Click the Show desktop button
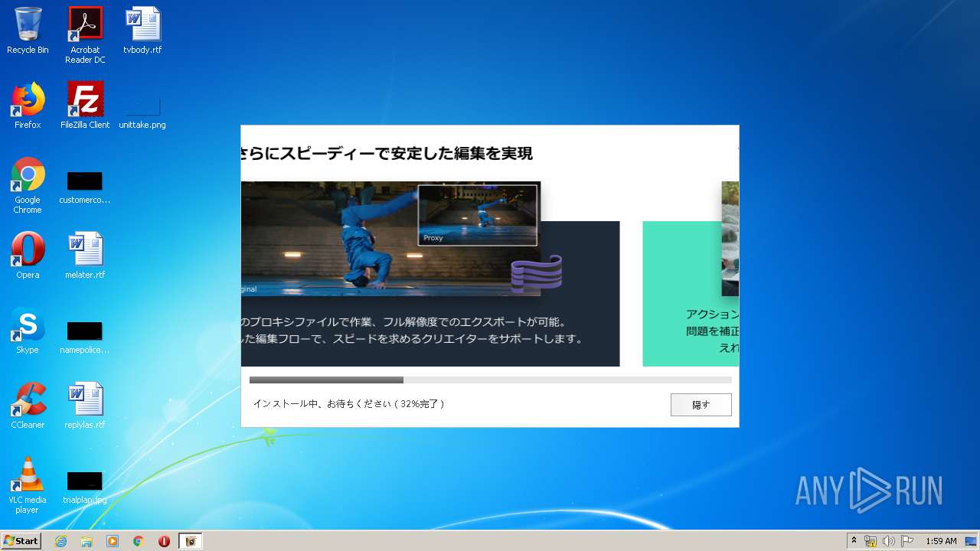Viewport: 980px width, 551px height. 972,541
